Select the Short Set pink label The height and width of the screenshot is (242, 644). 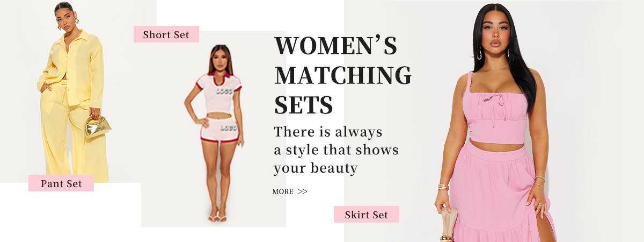click(x=166, y=34)
